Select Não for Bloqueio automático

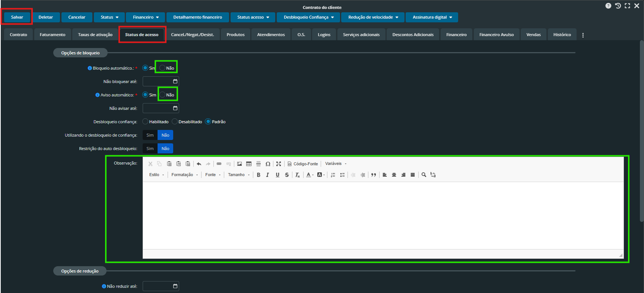pos(163,68)
